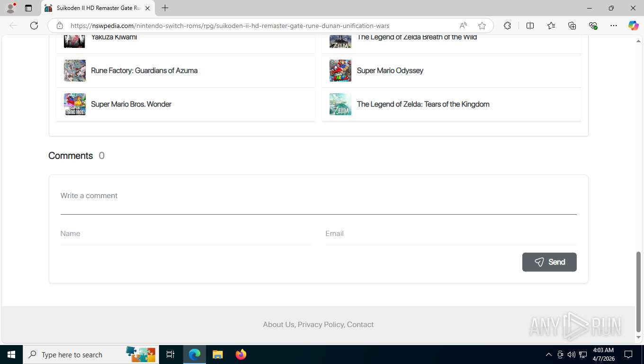Open the tab actions menu icon

coord(28,8)
